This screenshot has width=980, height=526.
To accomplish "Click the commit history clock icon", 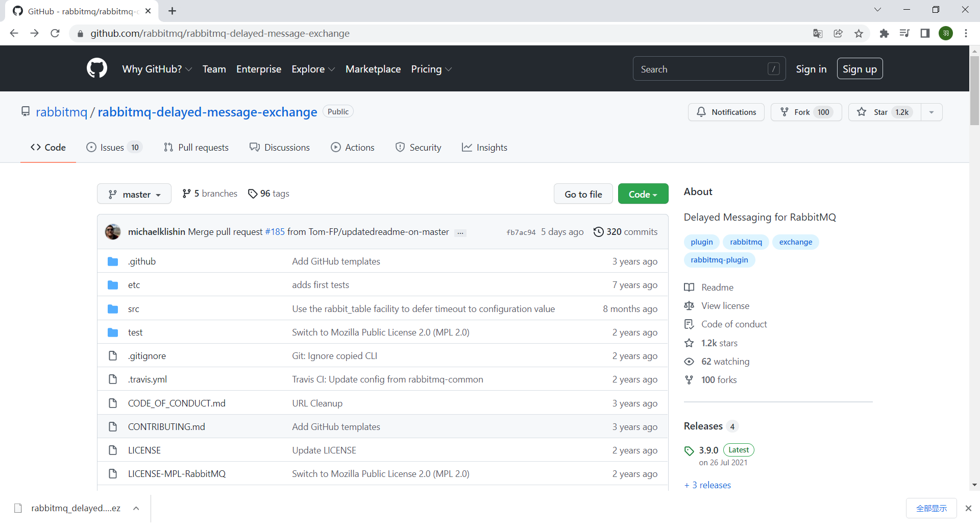I will click(598, 231).
